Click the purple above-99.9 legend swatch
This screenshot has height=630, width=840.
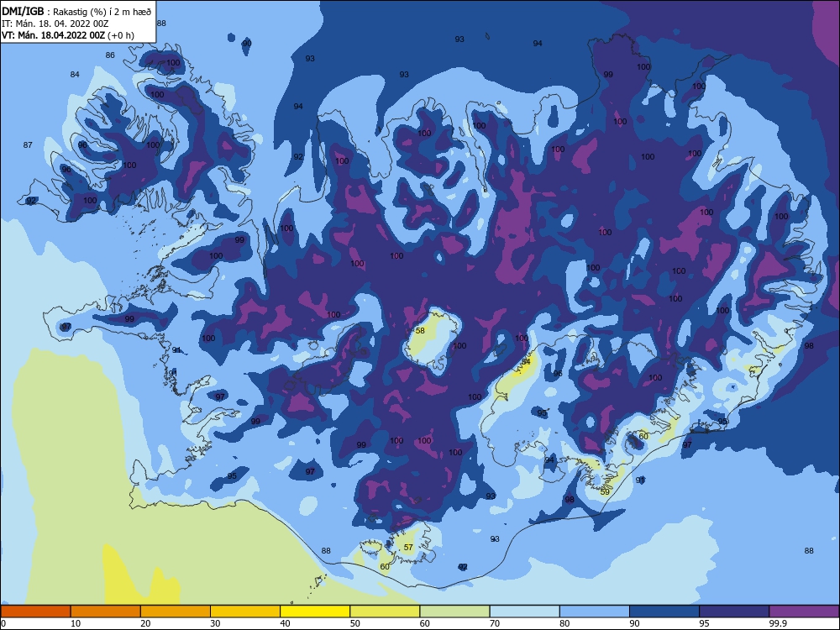point(804,612)
